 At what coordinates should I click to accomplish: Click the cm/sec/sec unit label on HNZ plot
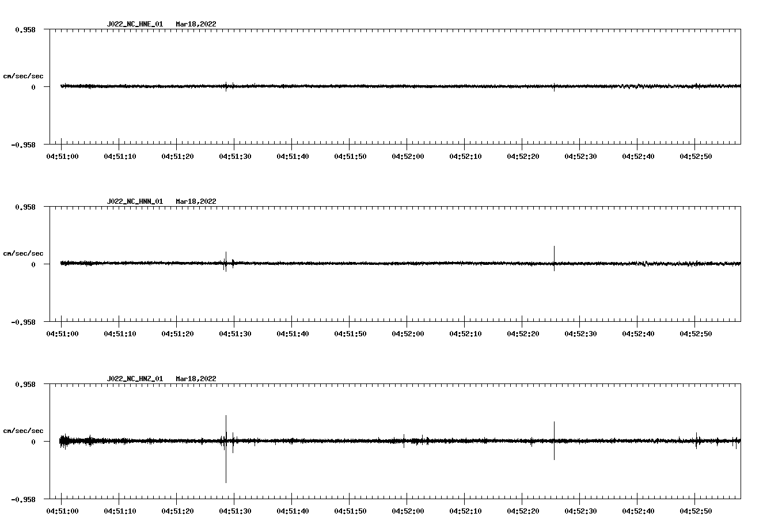click(24, 431)
